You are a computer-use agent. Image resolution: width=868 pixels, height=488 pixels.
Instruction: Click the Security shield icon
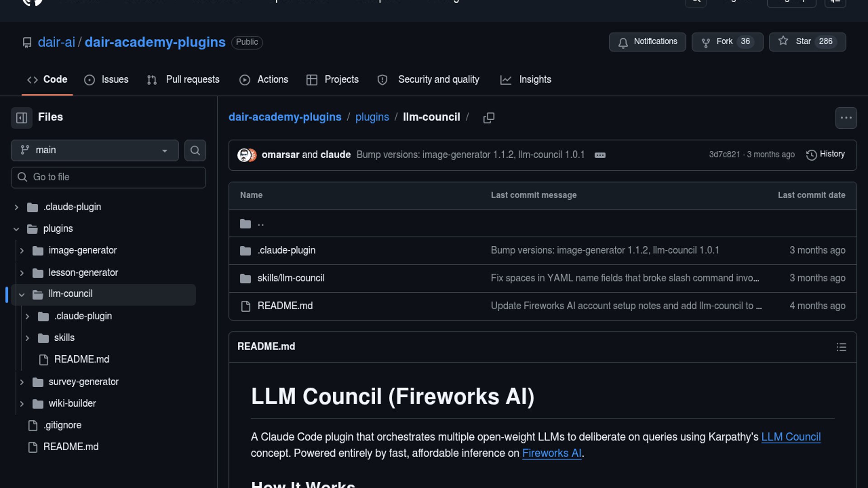pos(382,80)
